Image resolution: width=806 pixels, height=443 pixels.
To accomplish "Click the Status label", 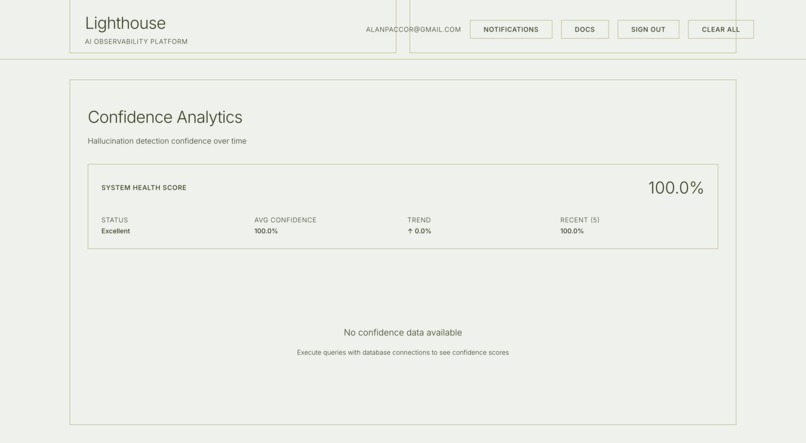I will tap(115, 220).
